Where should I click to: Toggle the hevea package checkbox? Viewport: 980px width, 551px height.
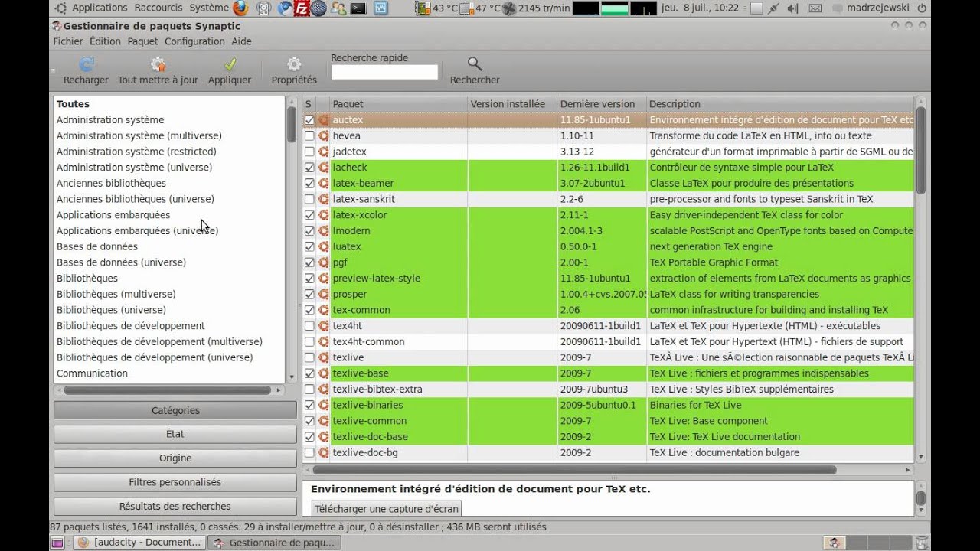click(309, 135)
